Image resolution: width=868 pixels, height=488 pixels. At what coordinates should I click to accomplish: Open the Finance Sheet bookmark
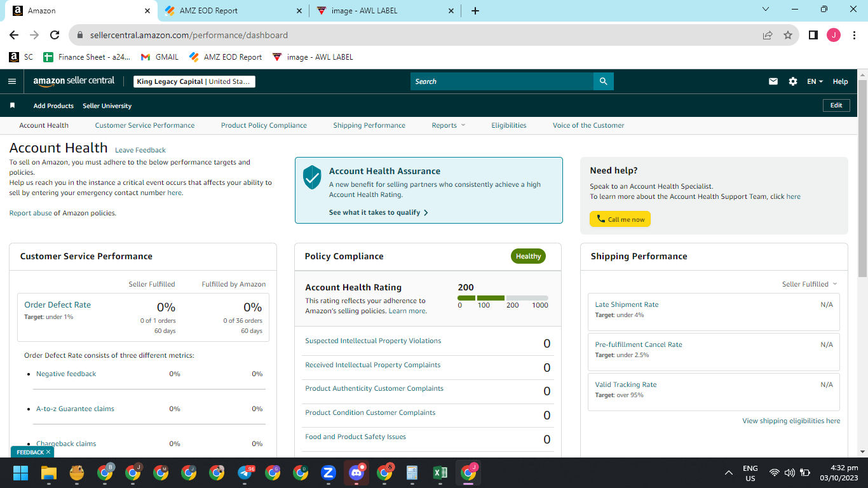(x=86, y=57)
